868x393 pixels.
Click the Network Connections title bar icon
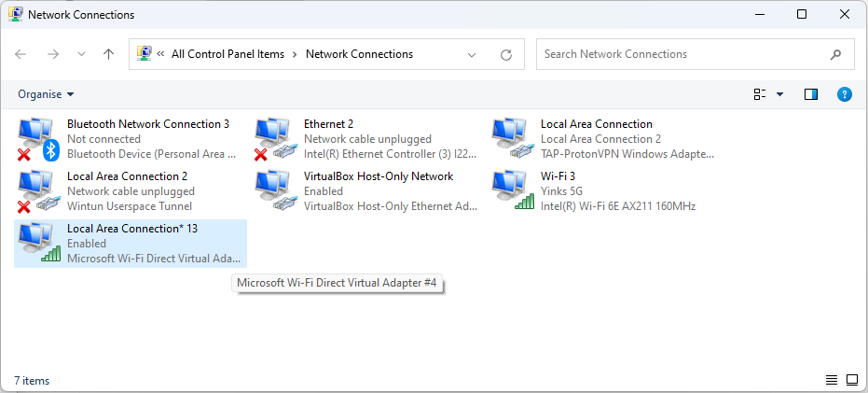[16, 14]
